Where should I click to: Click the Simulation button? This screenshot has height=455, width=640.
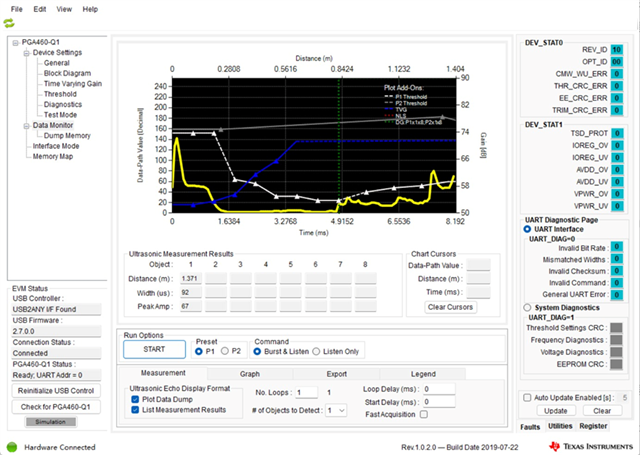pyautogui.click(x=50, y=422)
